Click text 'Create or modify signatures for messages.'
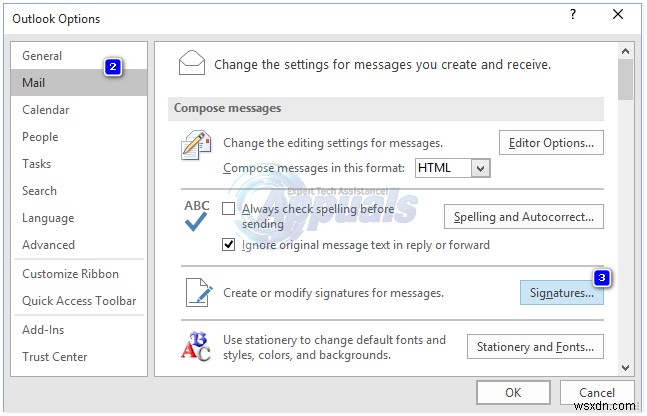This screenshot has width=647, height=416. coord(333,293)
